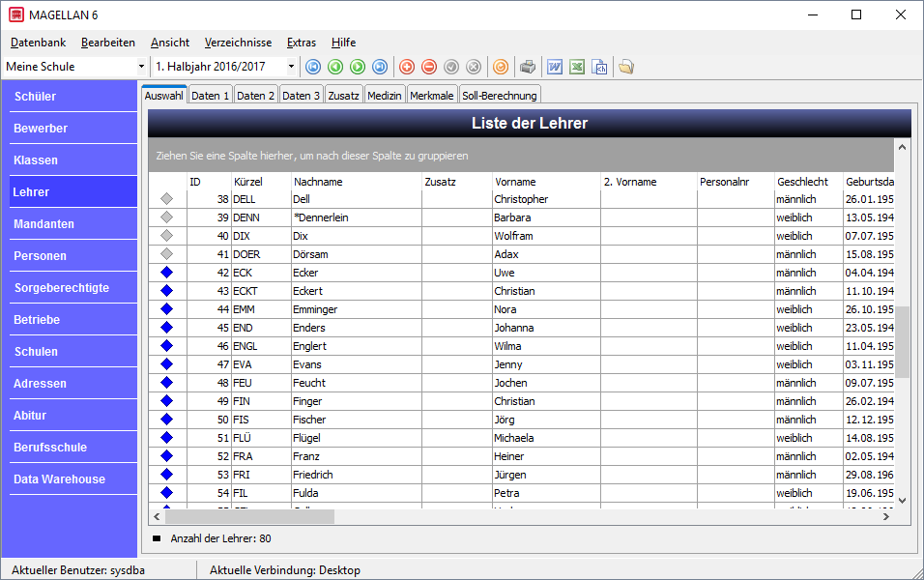
Task: Open print via printer icon
Action: [528, 68]
